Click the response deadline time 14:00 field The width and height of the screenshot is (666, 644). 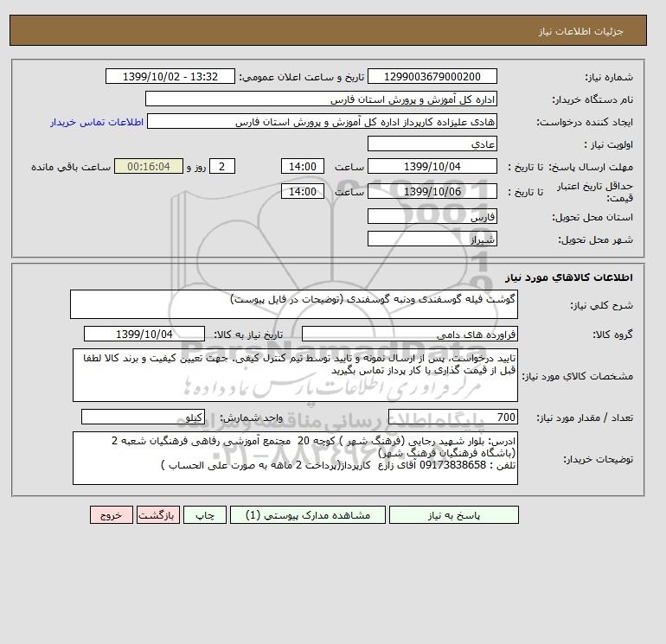(x=303, y=167)
